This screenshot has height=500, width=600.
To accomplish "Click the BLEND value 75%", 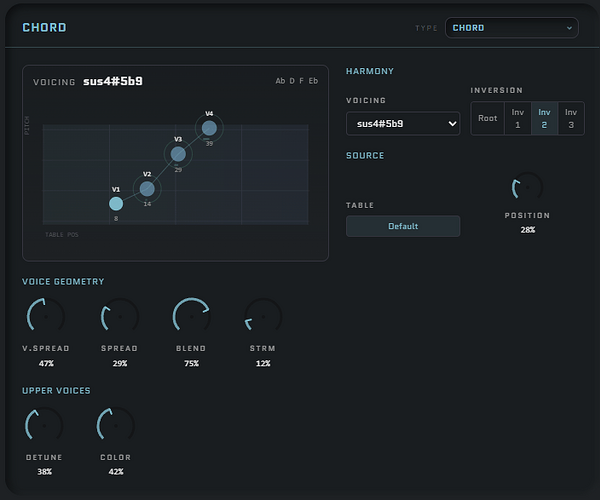I will tap(191, 363).
